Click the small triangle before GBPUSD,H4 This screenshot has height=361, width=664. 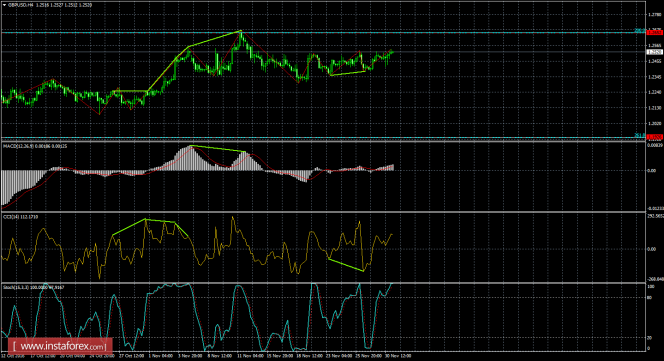pos(4,5)
